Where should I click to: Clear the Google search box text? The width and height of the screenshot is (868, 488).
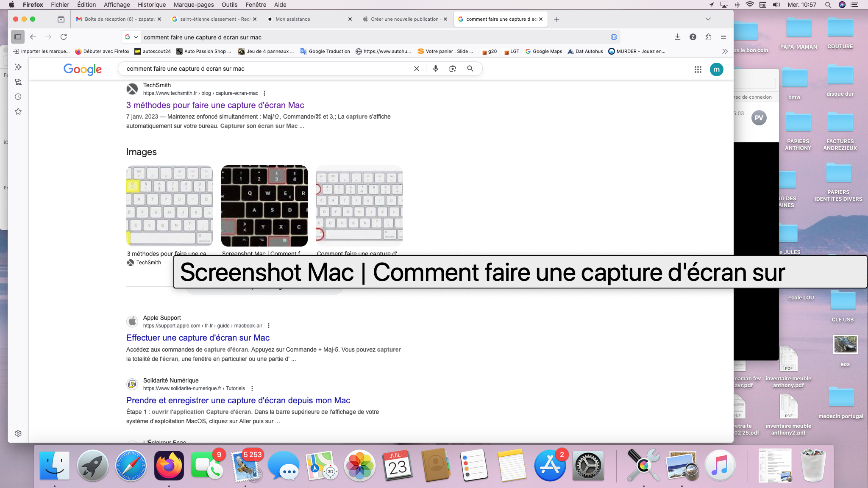pos(416,69)
